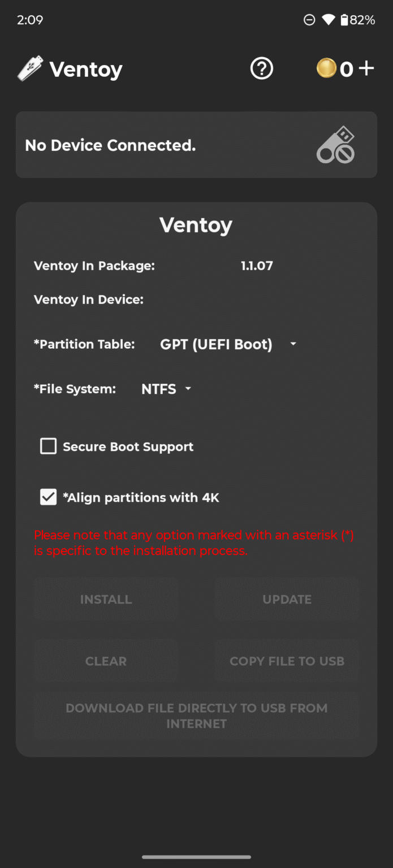Viewport: 393px width, 868px height.
Task: Open the Partition Table dropdown
Action: [x=293, y=344]
